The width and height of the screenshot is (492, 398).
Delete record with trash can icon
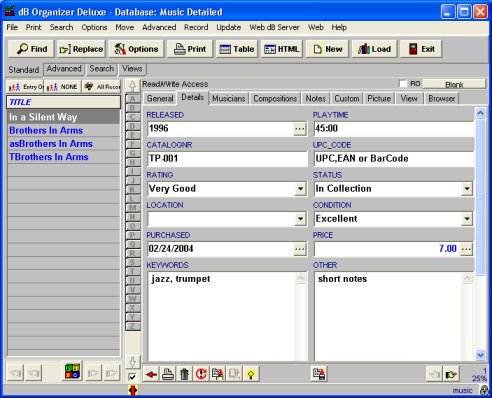click(184, 374)
